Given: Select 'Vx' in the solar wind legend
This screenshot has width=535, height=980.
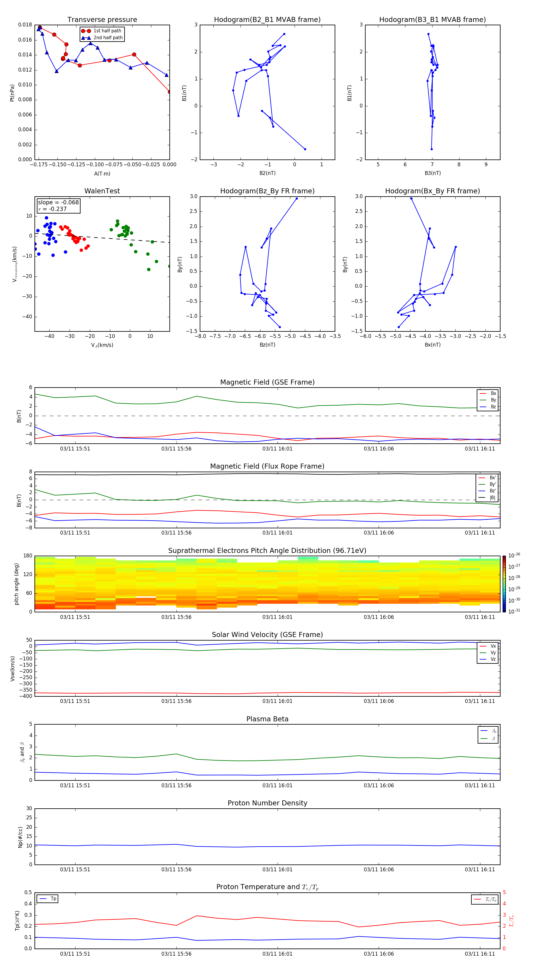Looking at the screenshot, I should pyautogui.click(x=488, y=646).
